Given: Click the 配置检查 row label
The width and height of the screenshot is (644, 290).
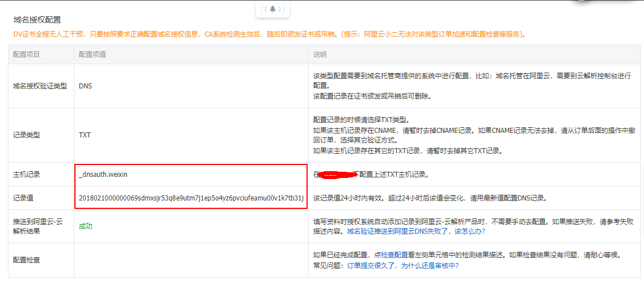Looking at the screenshot, I should coord(26,260).
